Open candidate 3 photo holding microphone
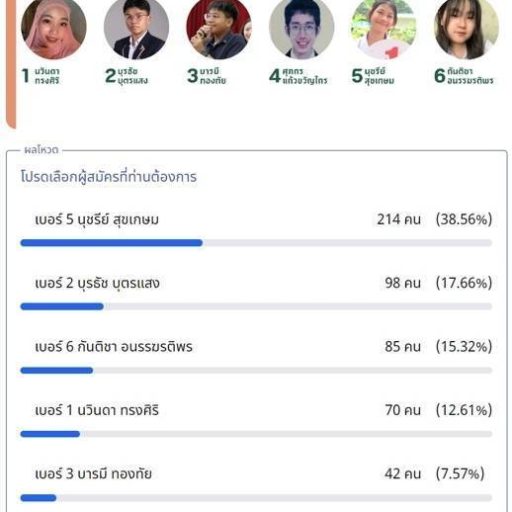Viewport: 512px width, 512px height. [219, 28]
